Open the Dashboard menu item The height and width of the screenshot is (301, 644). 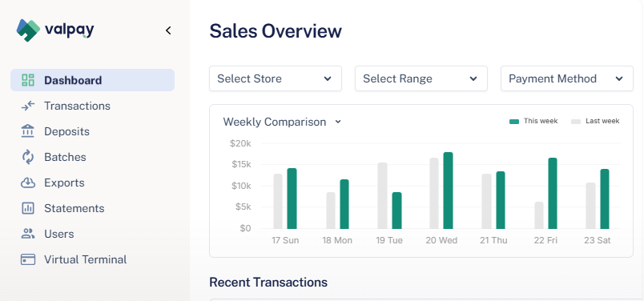click(x=92, y=80)
